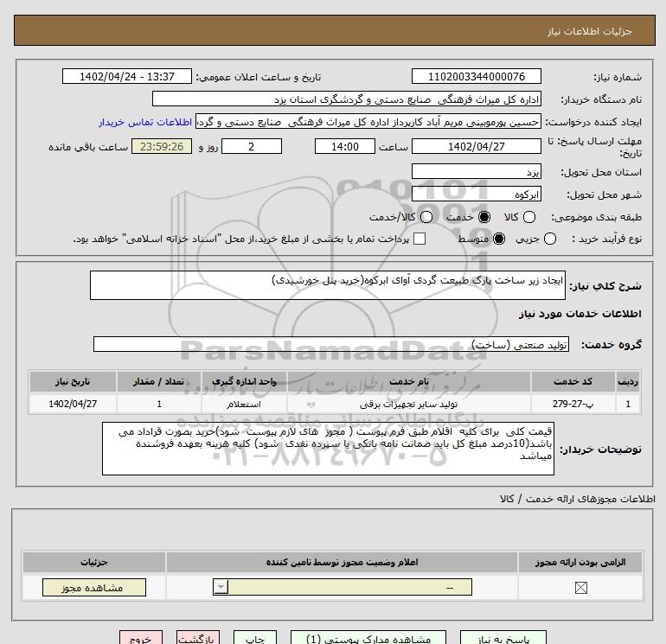Viewport: 666px width, 644px height.
Task: Click the پاسخ به نیاز button
Action: (503, 638)
